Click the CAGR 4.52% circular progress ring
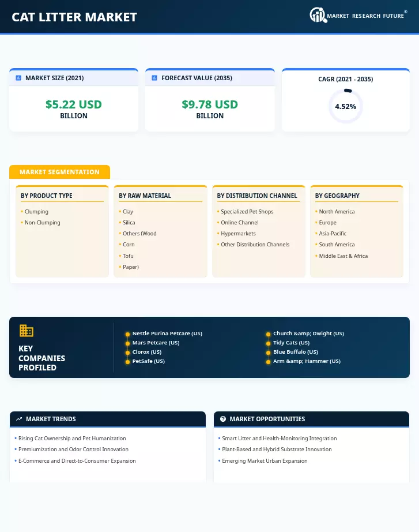419x532 pixels. 345,106
